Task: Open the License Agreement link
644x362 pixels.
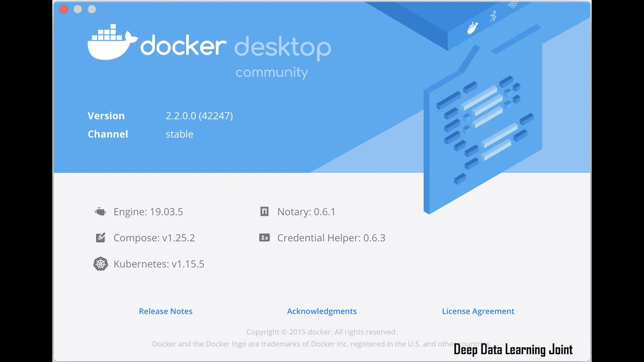Action: [478, 311]
